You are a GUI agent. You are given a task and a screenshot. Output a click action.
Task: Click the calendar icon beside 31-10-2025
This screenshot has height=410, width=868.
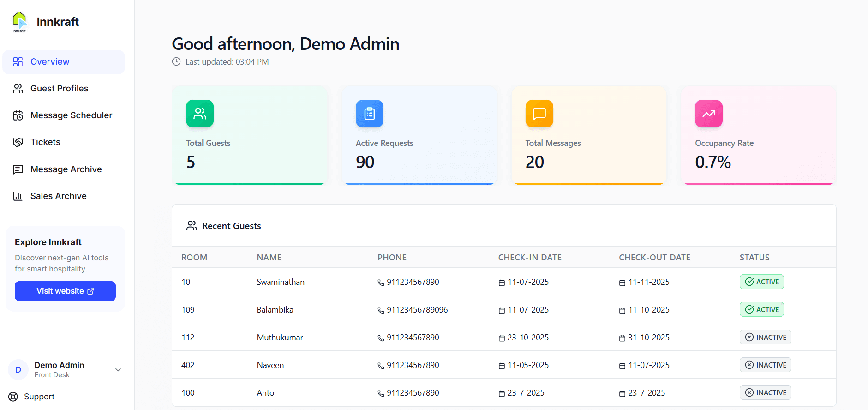click(622, 338)
